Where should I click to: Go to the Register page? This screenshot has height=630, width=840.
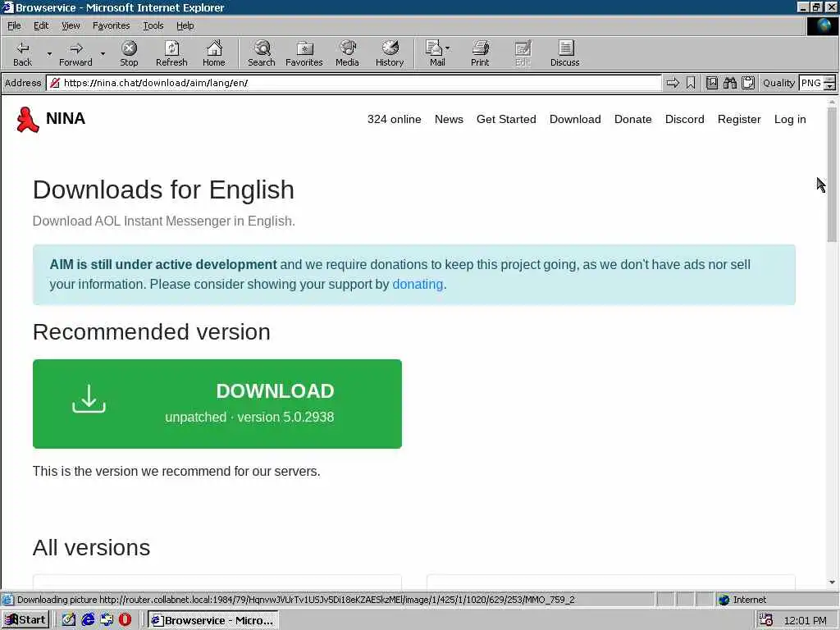click(x=739, y=119)
